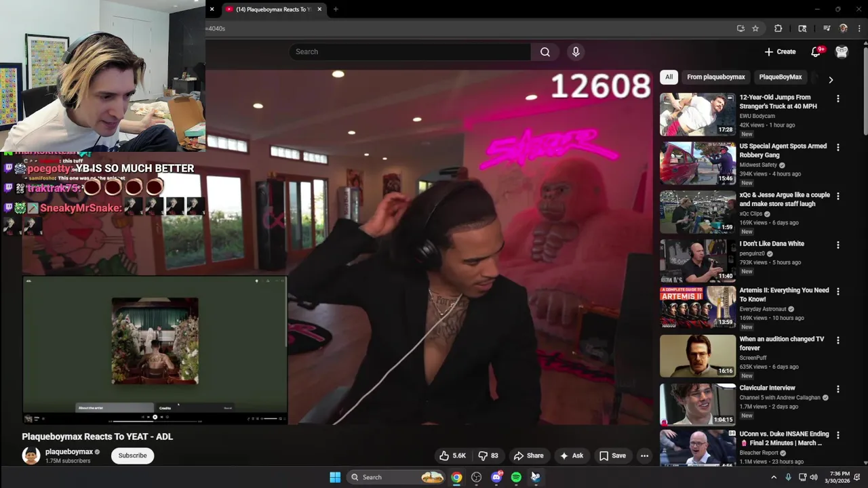Open the taskbar volume control

point(813,477)
